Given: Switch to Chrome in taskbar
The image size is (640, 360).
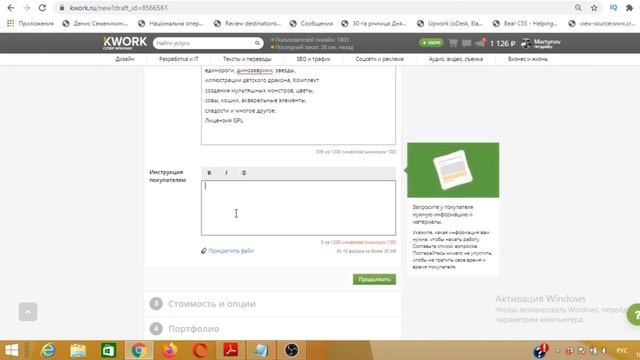Looking at the screenshot, I should 139,350.
